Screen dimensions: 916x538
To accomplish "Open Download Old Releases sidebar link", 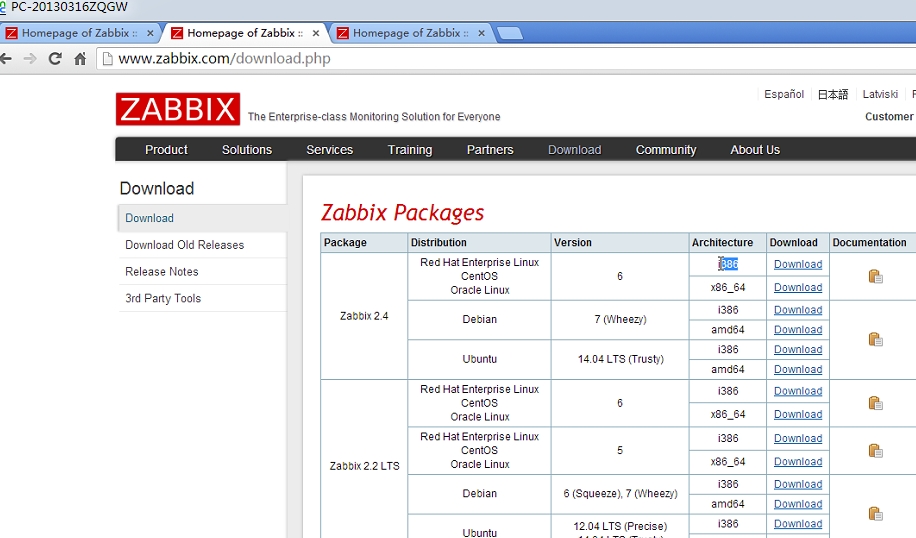I will [x=185, y=245].
